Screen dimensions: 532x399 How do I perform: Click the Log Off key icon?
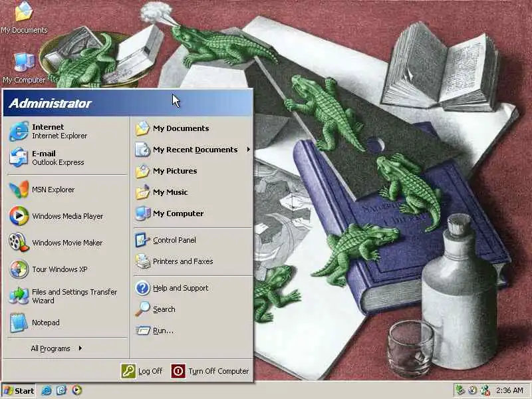(128, 371)
